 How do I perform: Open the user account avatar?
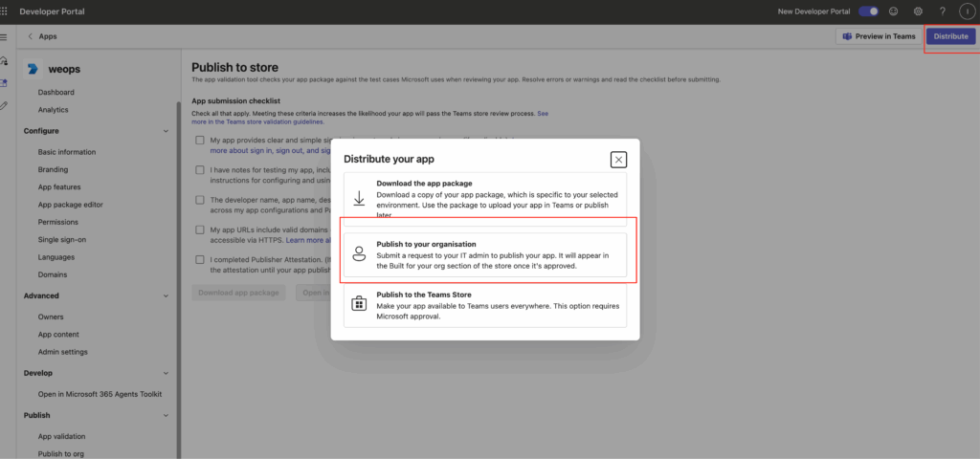pyautogui.click(x=967, y=11)
